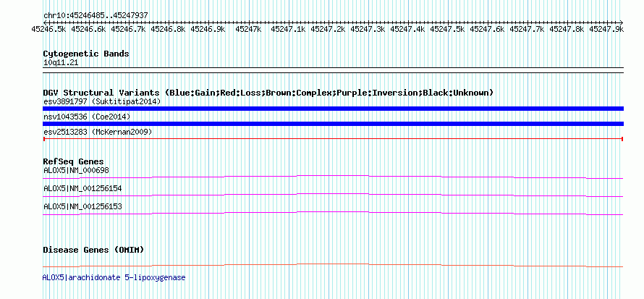The image size is (644, 299).
Task: Click the 10q11.21 band label
Action: click(x=61, y=63)
